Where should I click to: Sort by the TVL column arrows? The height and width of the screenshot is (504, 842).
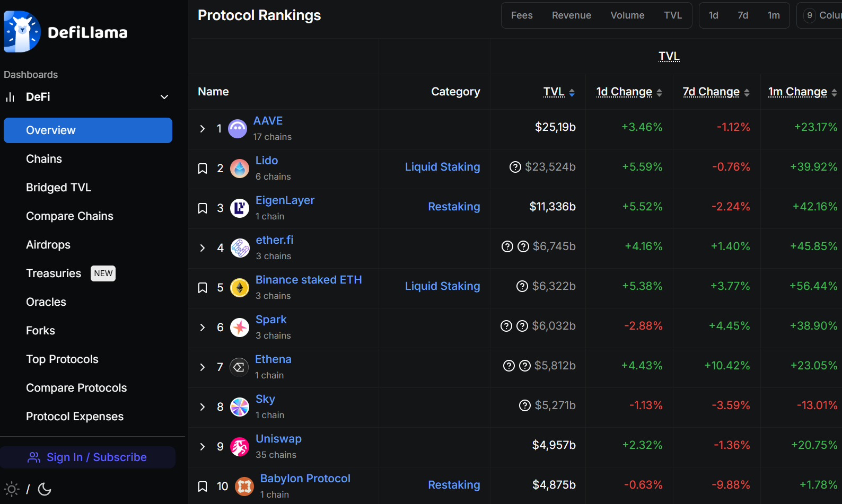(572, 93)
